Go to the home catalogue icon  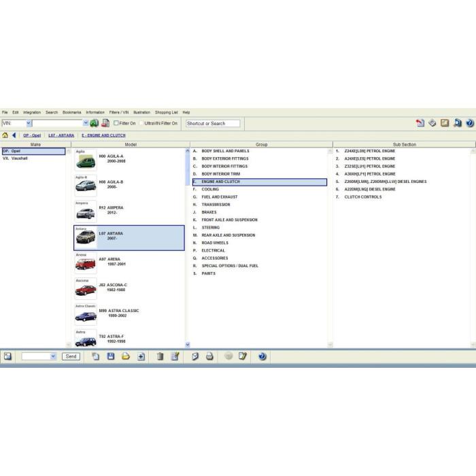click(5, 135)
